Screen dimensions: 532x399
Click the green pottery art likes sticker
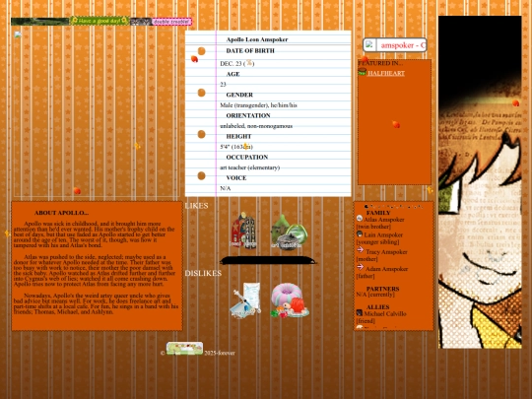[x=289, y=233]
